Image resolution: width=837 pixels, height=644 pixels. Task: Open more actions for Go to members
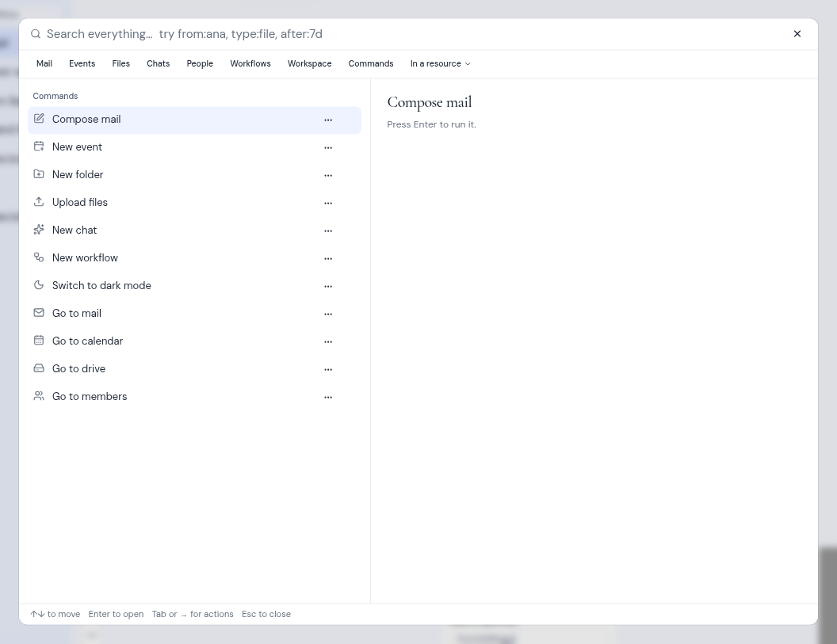click(x=328, y=398)
